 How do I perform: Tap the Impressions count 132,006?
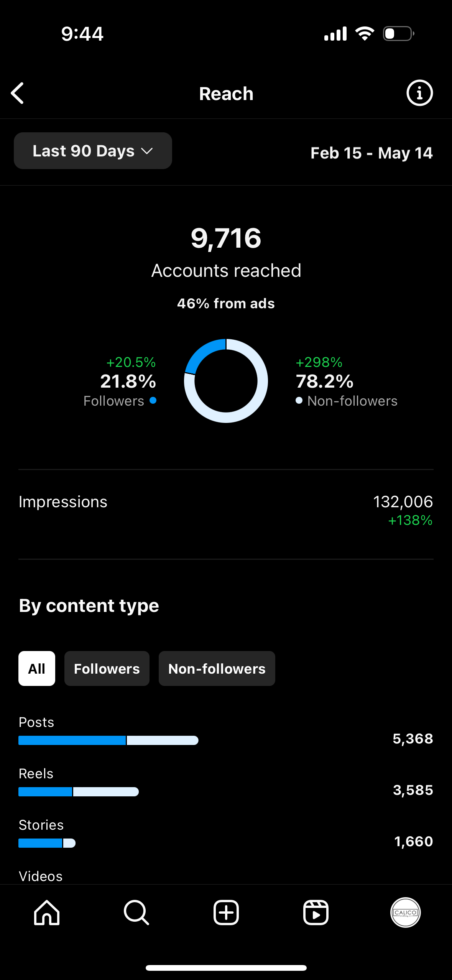pos(403,502)
